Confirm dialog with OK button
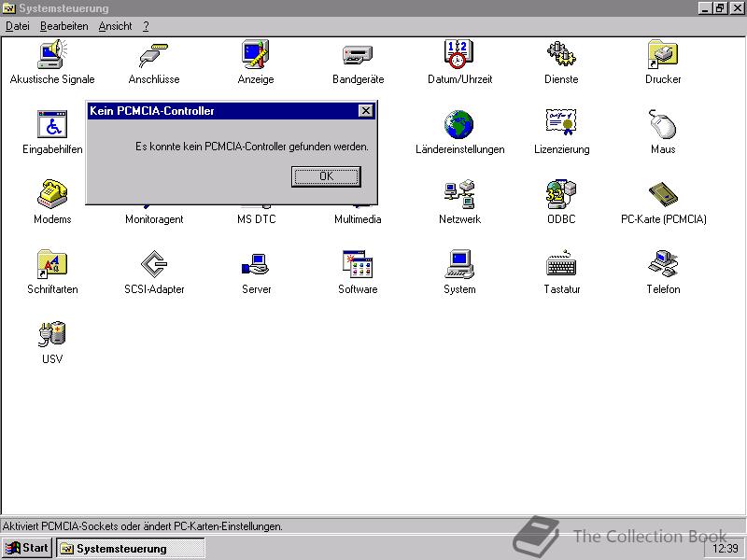Image resolution: width=747 pixels, height=560 pixels. tap(326, 176)
